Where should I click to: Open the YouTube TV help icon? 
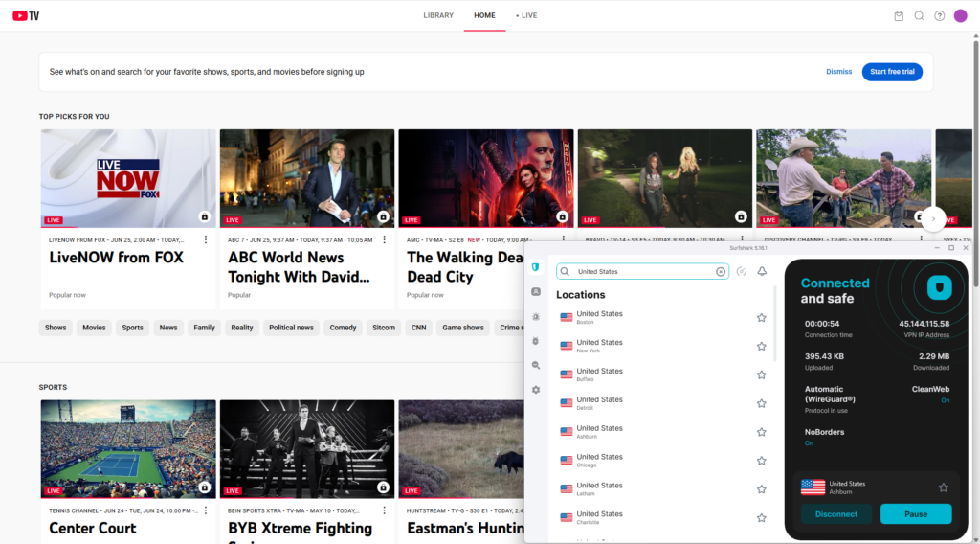(x=940, y=16)
